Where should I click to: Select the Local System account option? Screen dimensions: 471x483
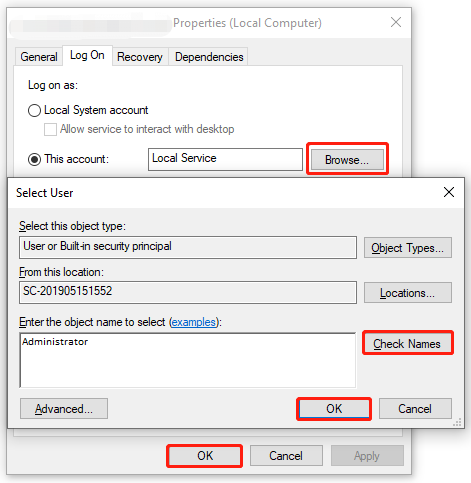(x=34, y=110)
